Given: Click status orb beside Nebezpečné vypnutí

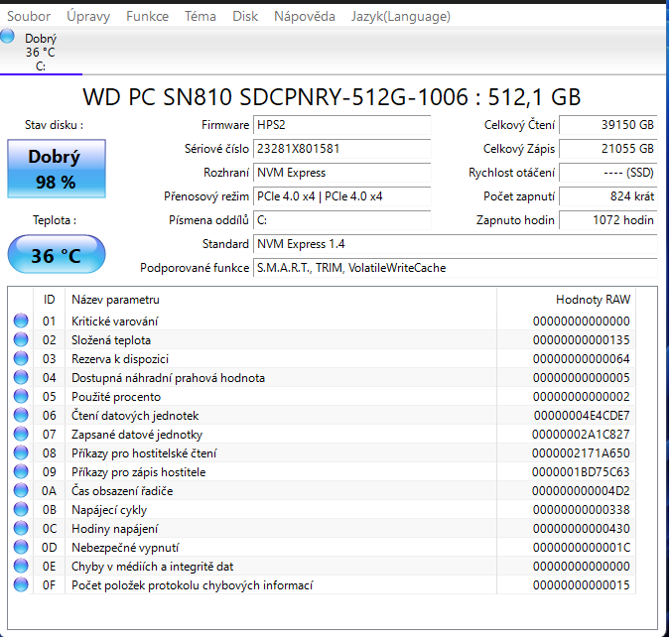Looking at the screenshot, I should tap(21, 548).
